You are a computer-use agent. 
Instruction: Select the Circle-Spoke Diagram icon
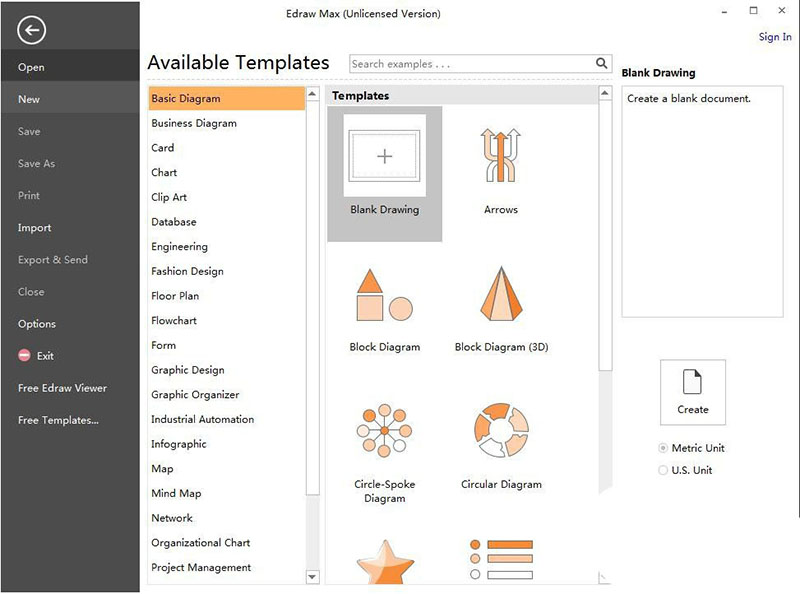point(385,431)
